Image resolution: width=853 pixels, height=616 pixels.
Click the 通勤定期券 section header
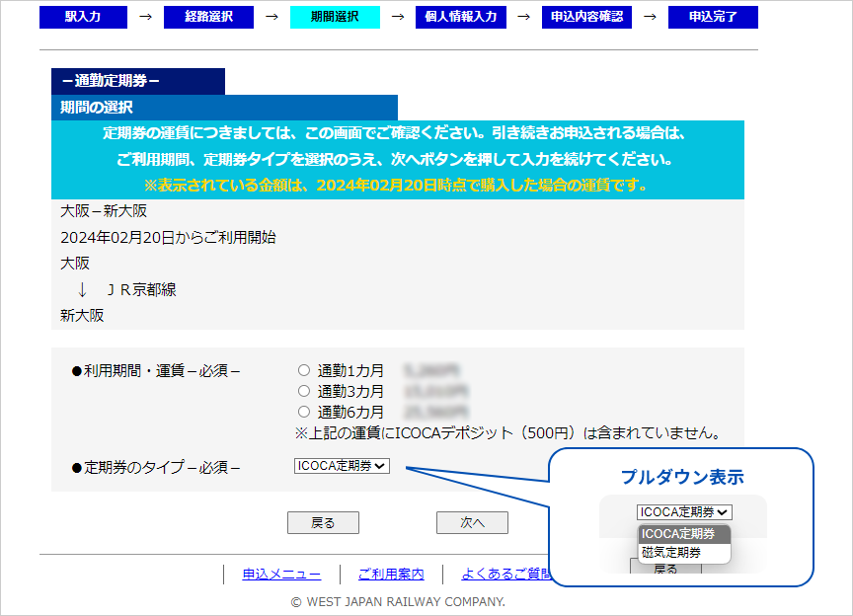[x=137, y=81]
